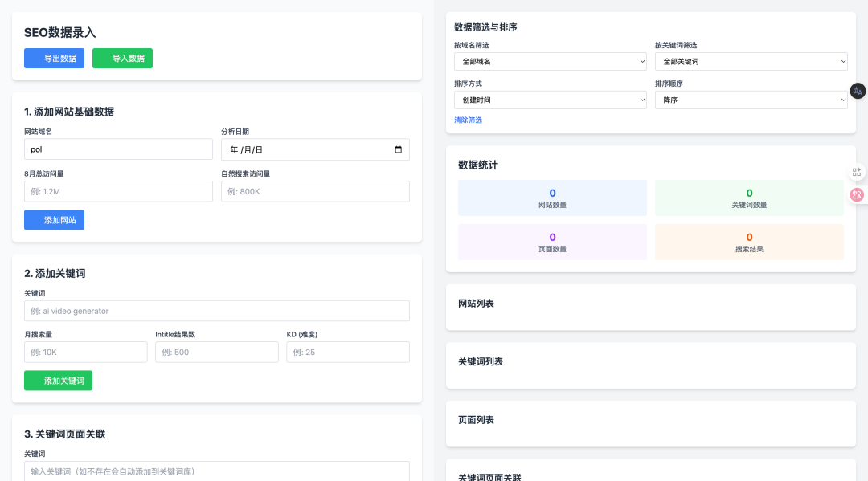868x481 pixels.
Task: Click the 清除筛选 link
Action: [x=469, y=120]
